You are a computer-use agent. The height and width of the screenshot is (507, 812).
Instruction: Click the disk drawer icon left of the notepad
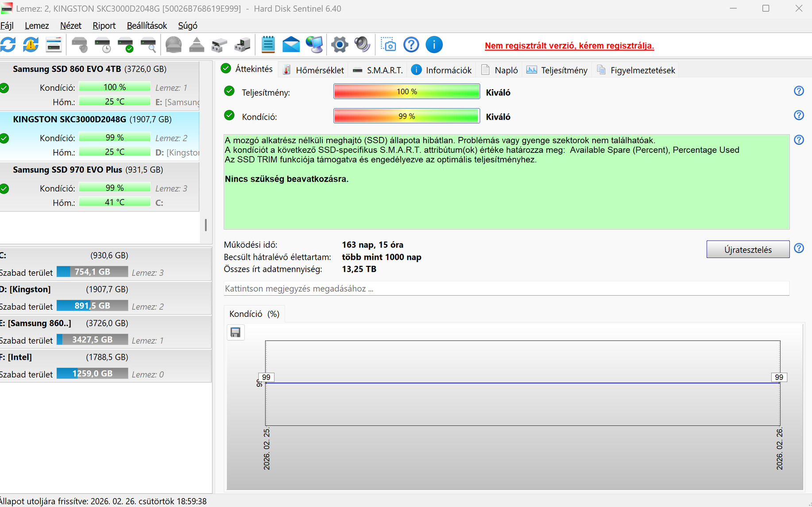click(242, 45)
